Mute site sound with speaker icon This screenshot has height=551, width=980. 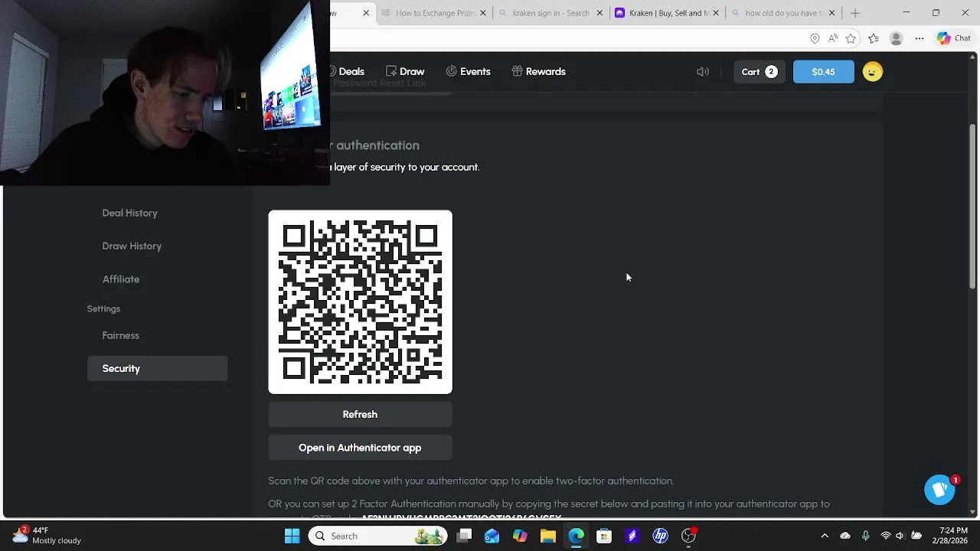[703, 71]
